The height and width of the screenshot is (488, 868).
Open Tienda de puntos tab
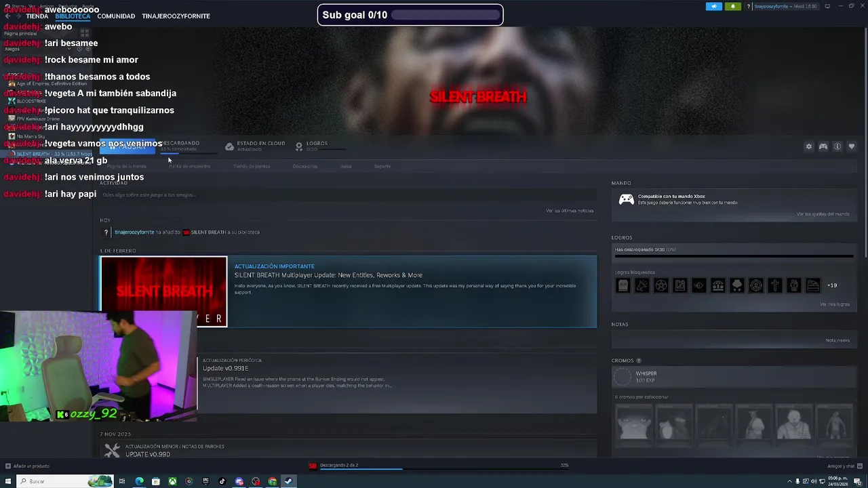click(252, 166)
